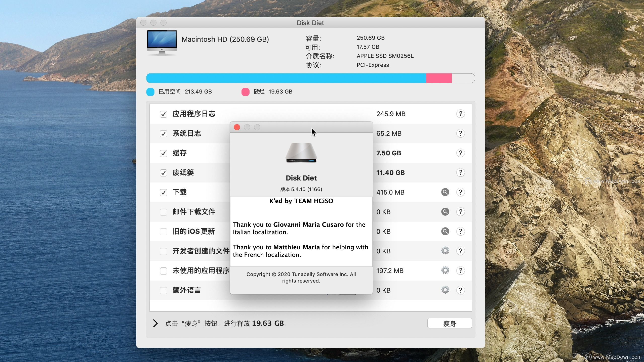Open help for 系统日志 row
Viewport: 644px width, 362px height.
pyautogui.click(x=460, y=133)
